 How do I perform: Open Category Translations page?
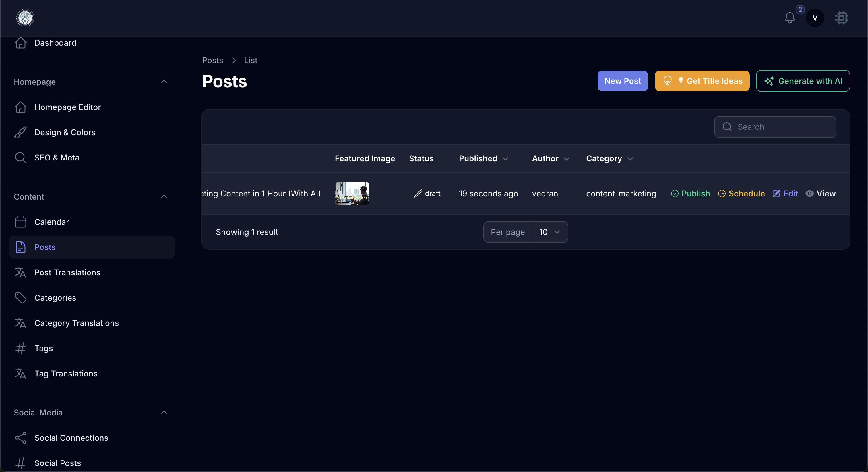pos(92,323)
